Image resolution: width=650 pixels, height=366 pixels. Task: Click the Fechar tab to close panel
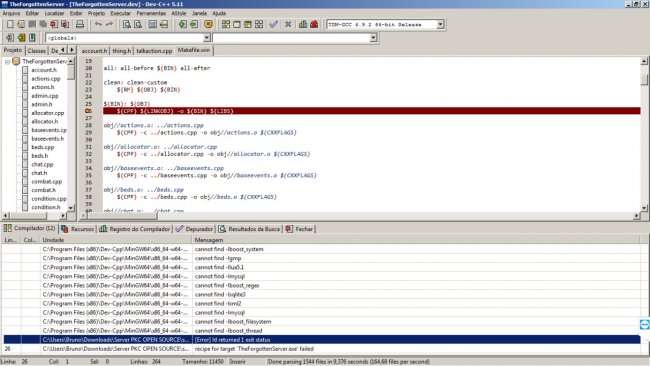pyautogui.click(x=299, y=229)
